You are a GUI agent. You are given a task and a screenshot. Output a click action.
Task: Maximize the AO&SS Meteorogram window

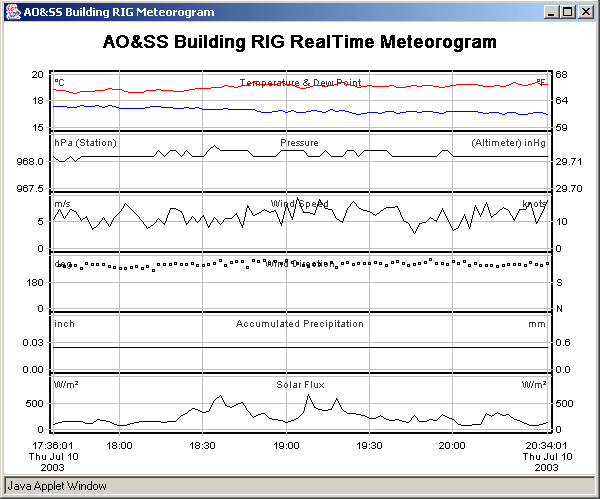(567, 12)
